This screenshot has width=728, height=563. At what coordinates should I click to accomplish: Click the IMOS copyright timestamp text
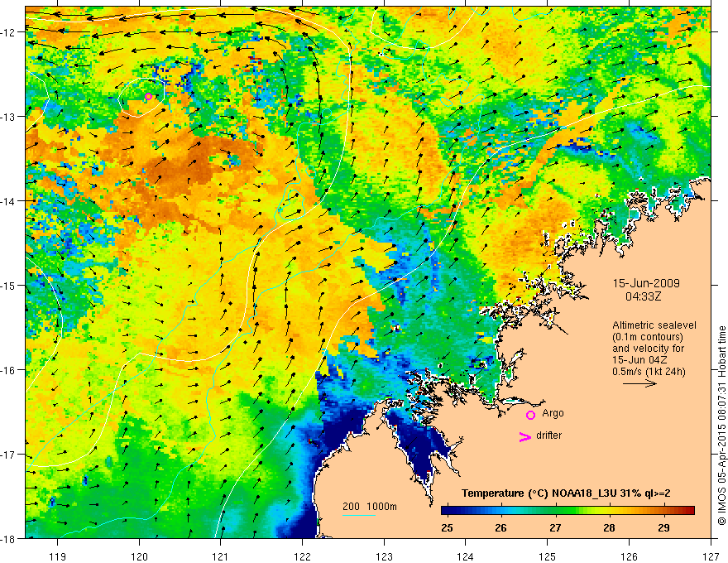(721, 426)
